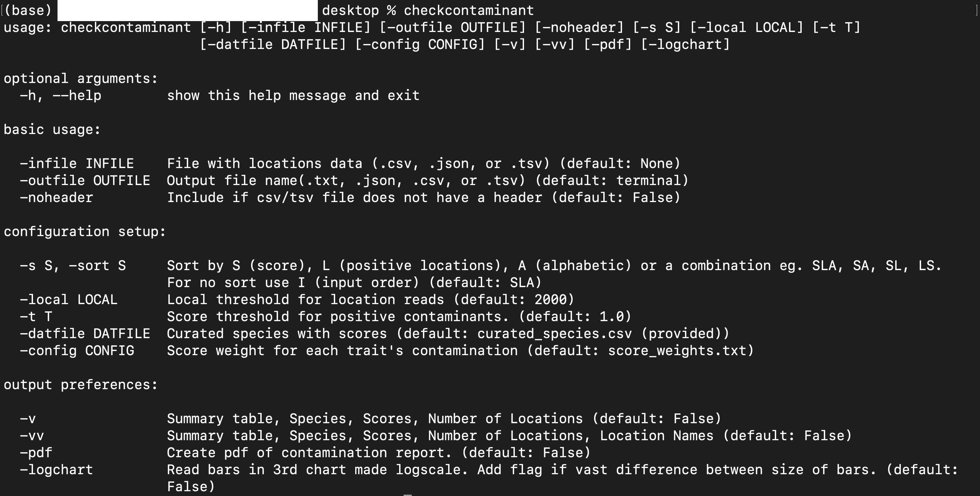
Task: Click the '-logchart' flag under output preferences
Action: [x=56, y=470]
